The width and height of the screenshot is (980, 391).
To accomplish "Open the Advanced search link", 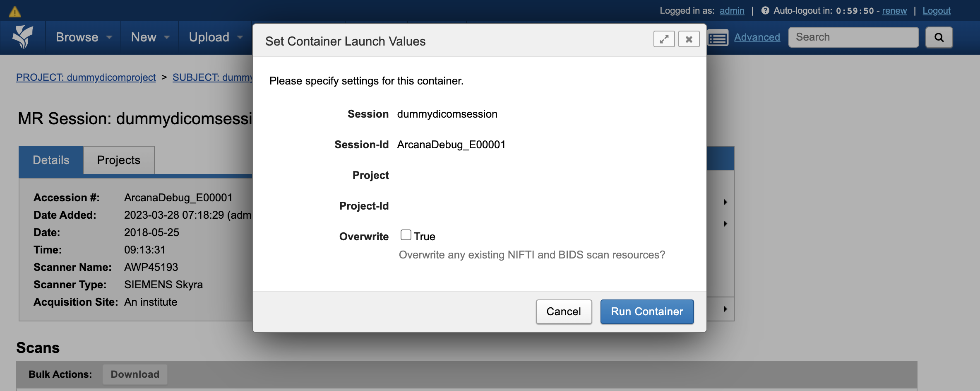I will (x=757, y=37).
